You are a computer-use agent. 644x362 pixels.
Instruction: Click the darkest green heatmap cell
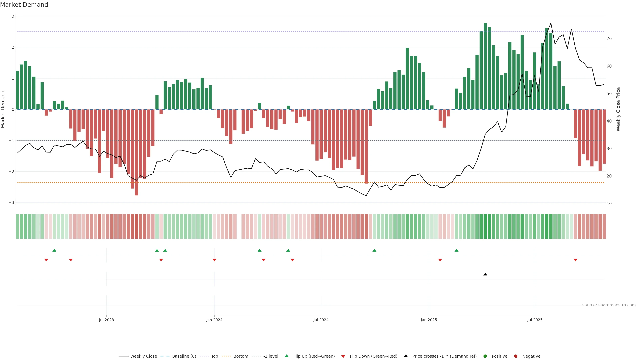tap(485, 226)
